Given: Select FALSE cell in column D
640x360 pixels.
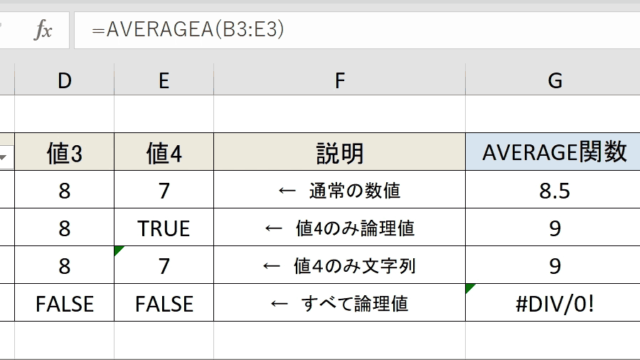Looking at the screenshot, I should [64, 303].
